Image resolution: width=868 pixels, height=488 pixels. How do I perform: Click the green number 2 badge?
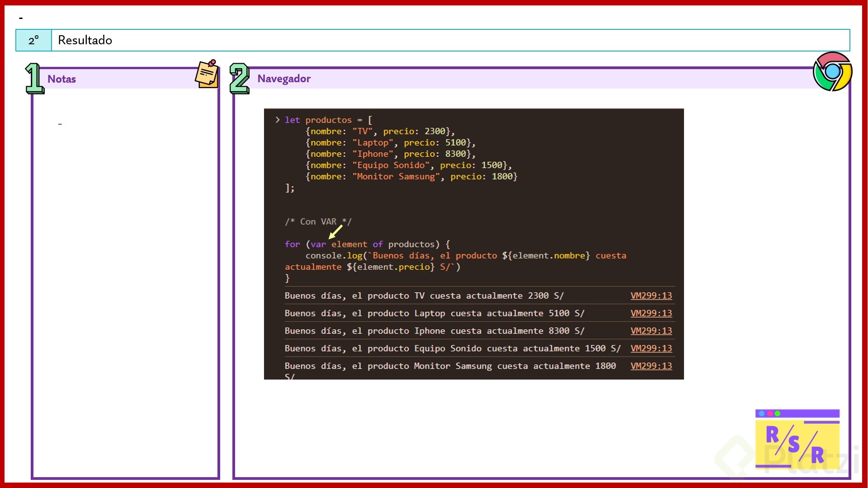[x=239, y=79]
